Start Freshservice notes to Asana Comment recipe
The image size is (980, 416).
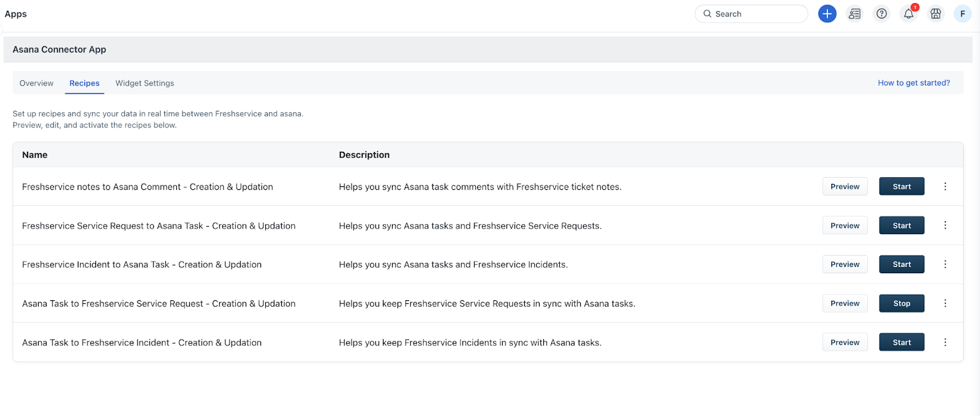[x=902, y=186]
